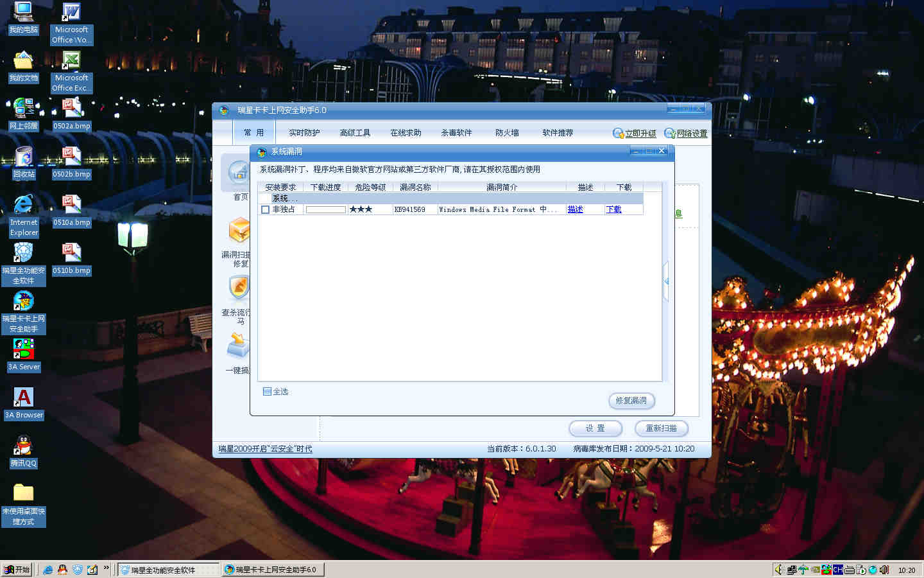
Task: Open the 首页 home icon in the sidebar
Action: pos(239,173)
